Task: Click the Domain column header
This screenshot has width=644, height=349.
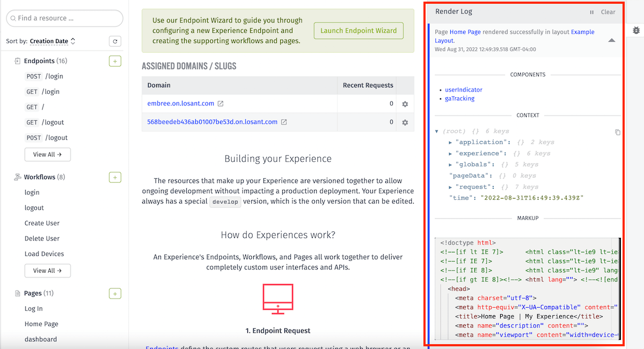Action: pos(159,85)
